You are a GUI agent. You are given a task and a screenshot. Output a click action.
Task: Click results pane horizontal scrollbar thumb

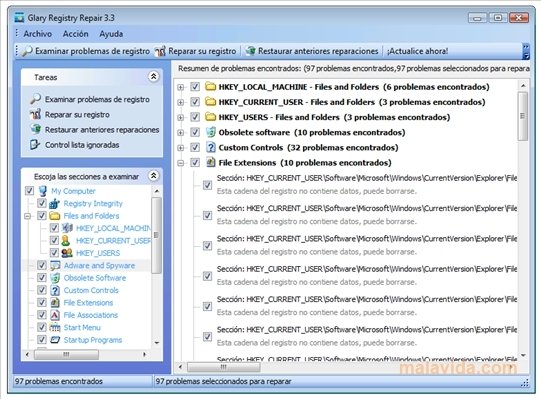click(x=224, y=367)
